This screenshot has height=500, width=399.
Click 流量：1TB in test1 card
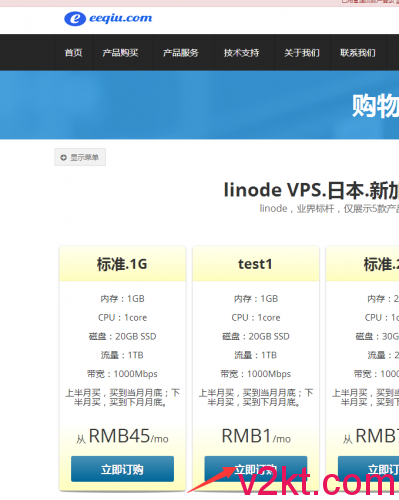tap(256, 355)
